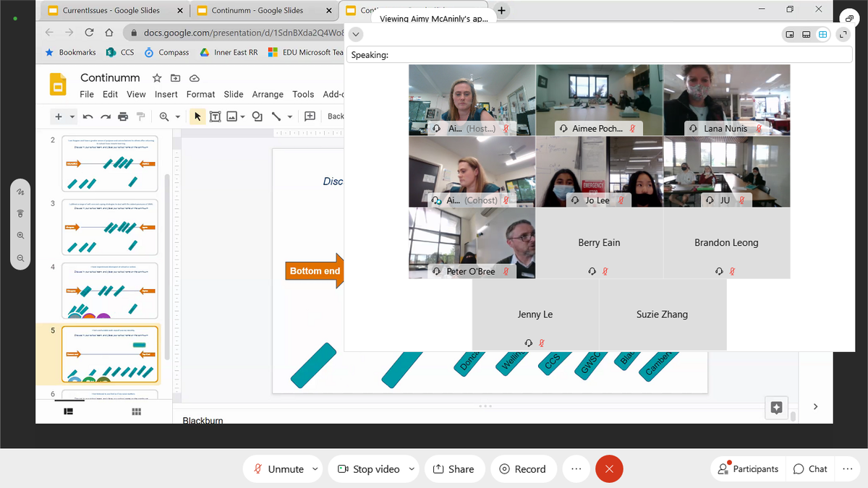Open video options next to Stop video

[x=412, y=469]
